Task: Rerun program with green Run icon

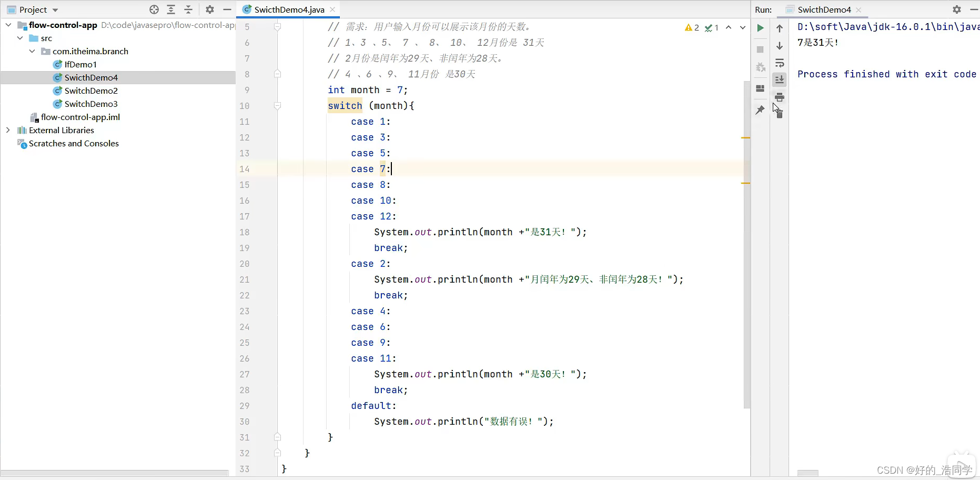Action: pos(760,28)
